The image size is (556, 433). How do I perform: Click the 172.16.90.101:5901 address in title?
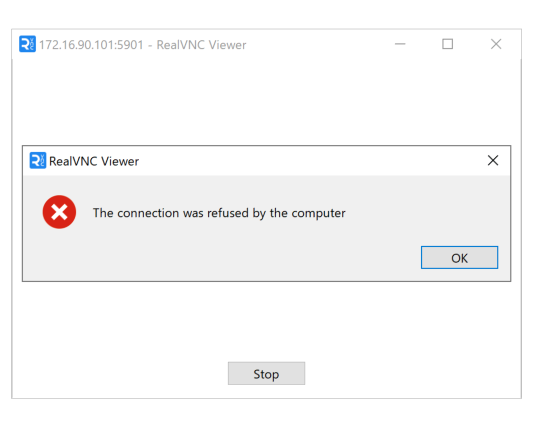pyautogui.click(x=91, y=45)
